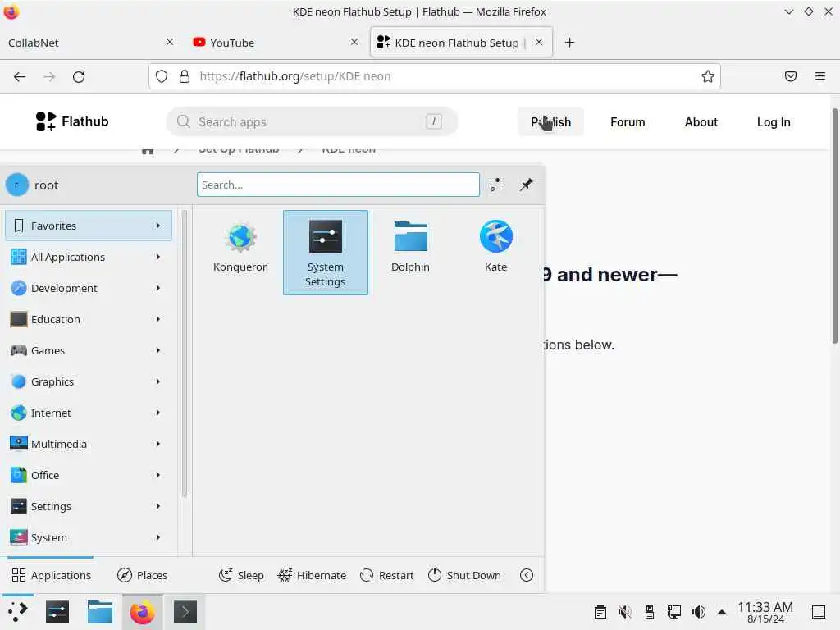The image size is (840, 630).
Task: Open the Office category
Action: (x=89, y=475)
